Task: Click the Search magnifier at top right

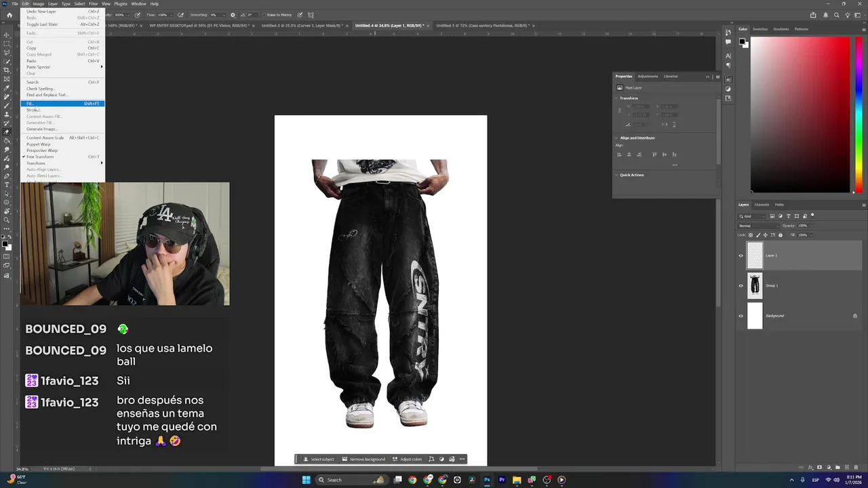Action: coord(836,15)
